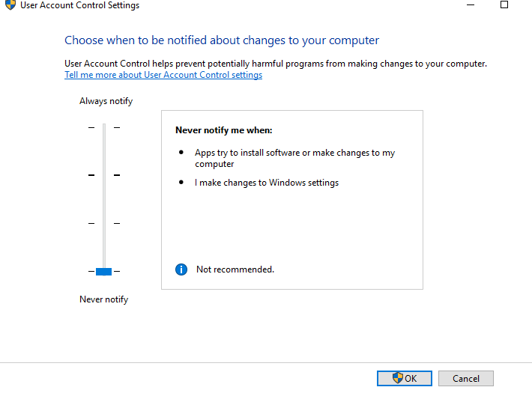Click the 'User Account Control Settings' window title
532x396 pixels.
[79, 5]
